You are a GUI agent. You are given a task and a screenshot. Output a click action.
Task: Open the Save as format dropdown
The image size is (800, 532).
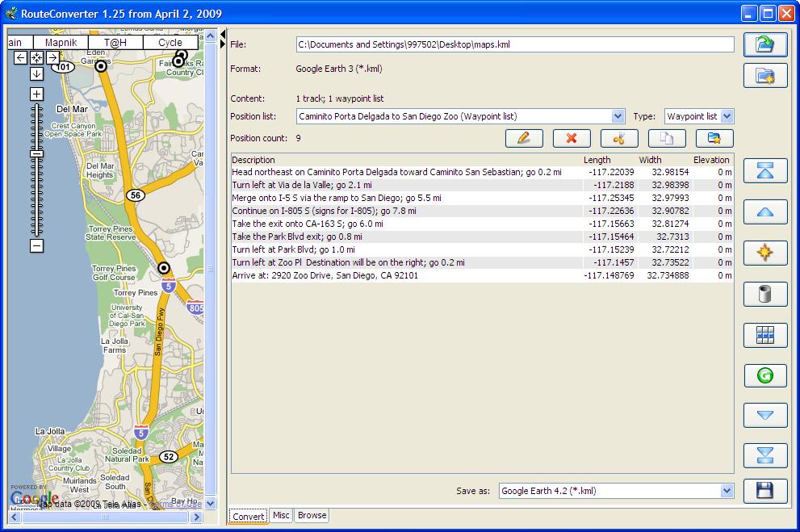(727, 491)
